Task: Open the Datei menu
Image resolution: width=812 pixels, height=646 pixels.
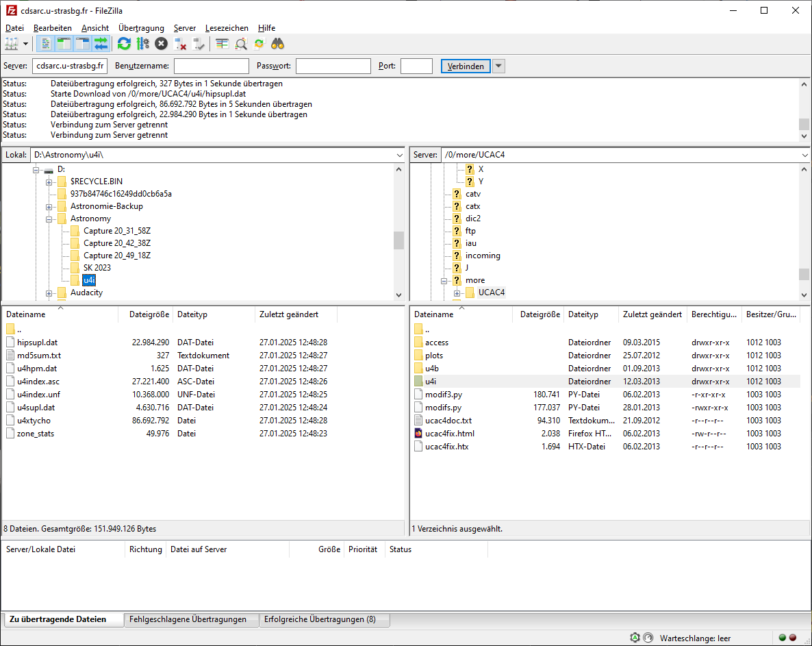Action: 14,28
